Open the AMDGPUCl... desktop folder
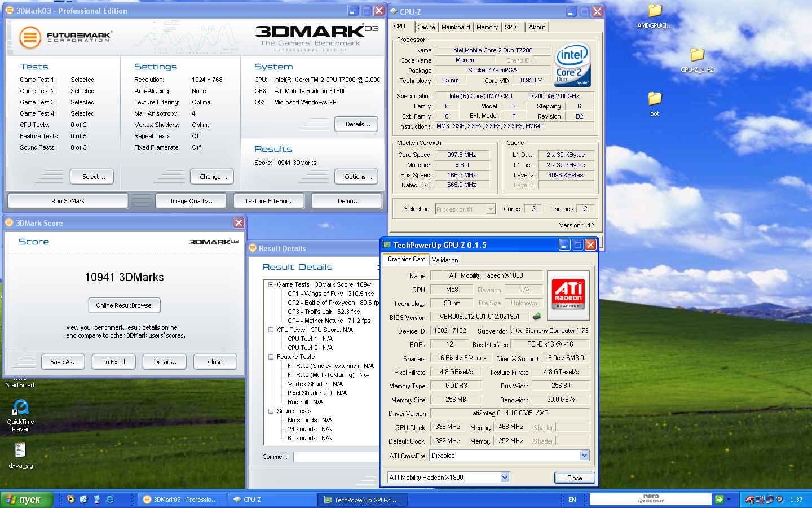Image resolution: width=812 pixels, height=508 pixels. 655,10
